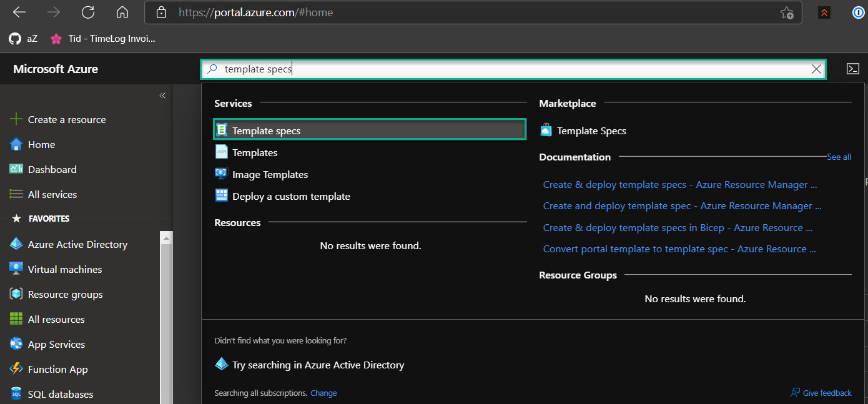Click the FAVORITES star heading
The width and height of the screenshot is (868, 404).
(41, 219)
